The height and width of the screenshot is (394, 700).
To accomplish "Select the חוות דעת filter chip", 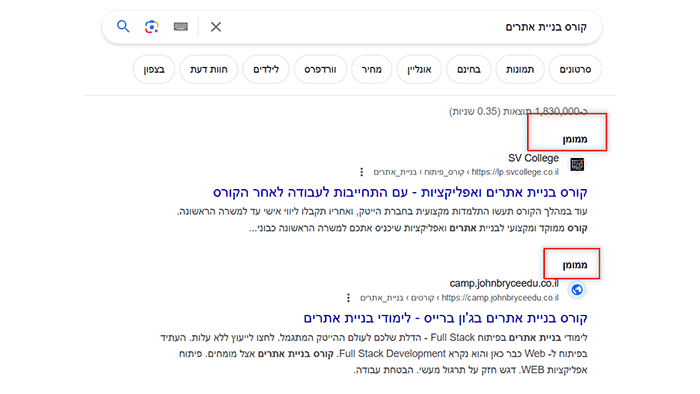I will coord(208,70).
